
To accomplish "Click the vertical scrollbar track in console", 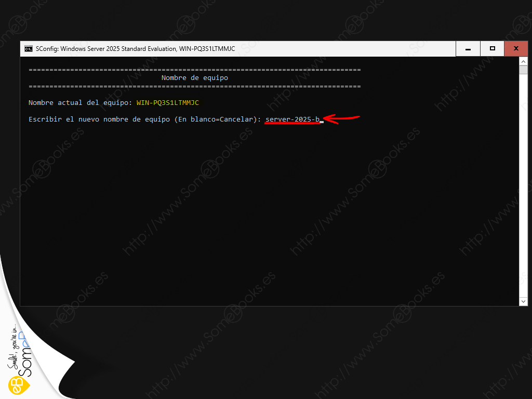I will coord(524,182).
